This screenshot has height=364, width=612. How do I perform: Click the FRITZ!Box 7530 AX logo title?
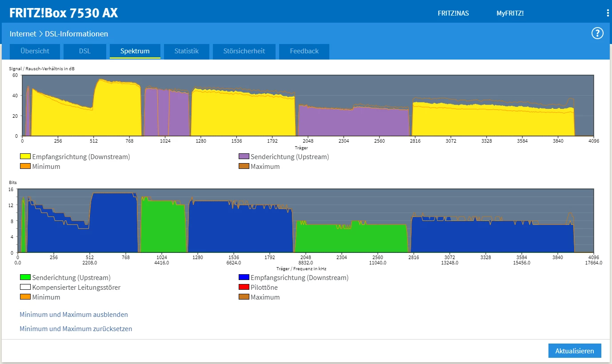[64, 13]
